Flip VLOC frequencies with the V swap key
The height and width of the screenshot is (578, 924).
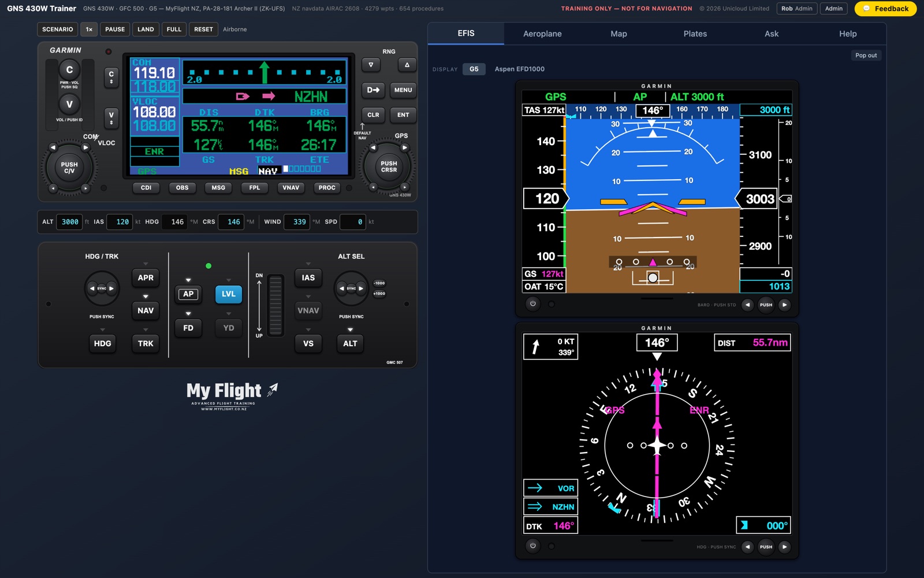[x=111, y=118]
